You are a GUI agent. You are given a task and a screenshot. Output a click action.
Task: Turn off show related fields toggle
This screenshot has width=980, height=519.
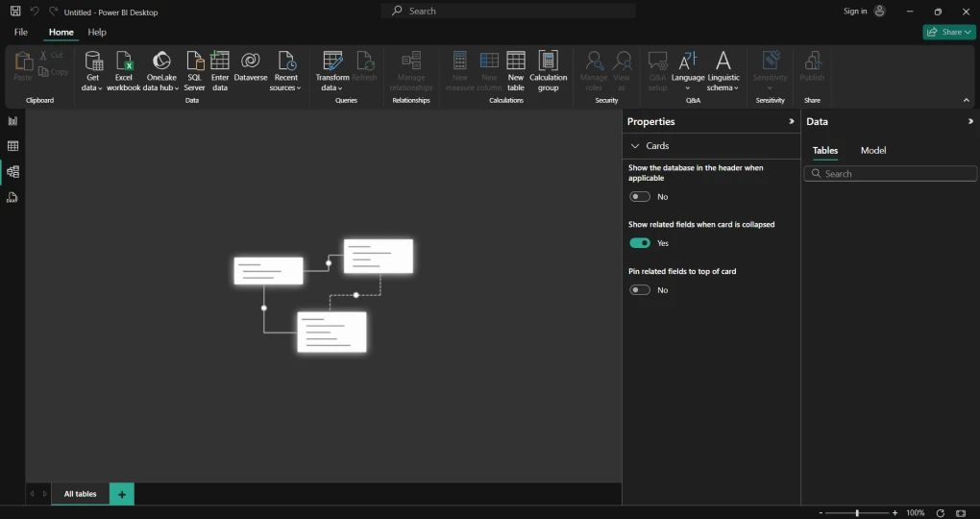[x=640, y=243]
